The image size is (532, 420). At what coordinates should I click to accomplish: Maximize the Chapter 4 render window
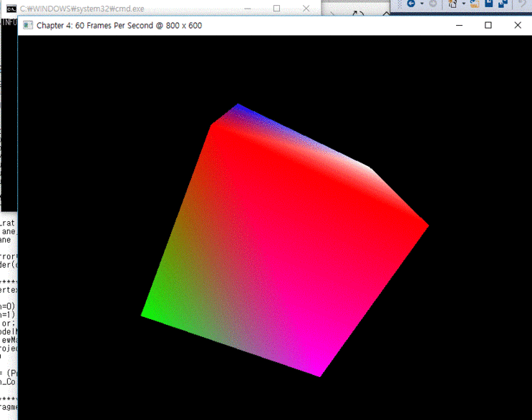(x=488, y=25)
